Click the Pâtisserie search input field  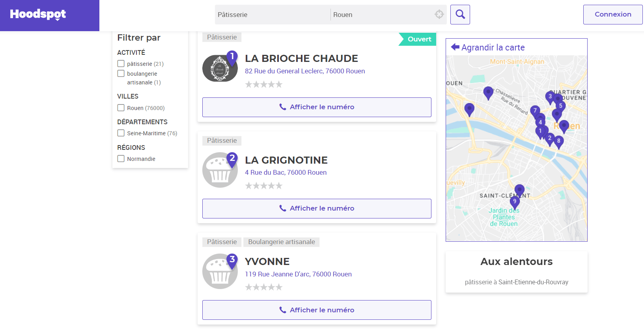(x=272, y=15)
